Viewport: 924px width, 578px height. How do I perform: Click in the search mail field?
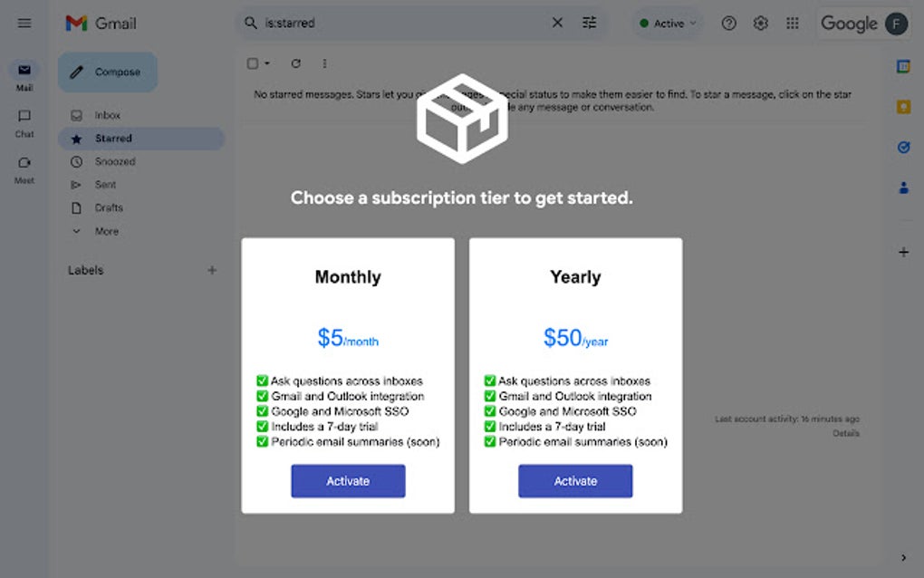click(x=399, y=23)
